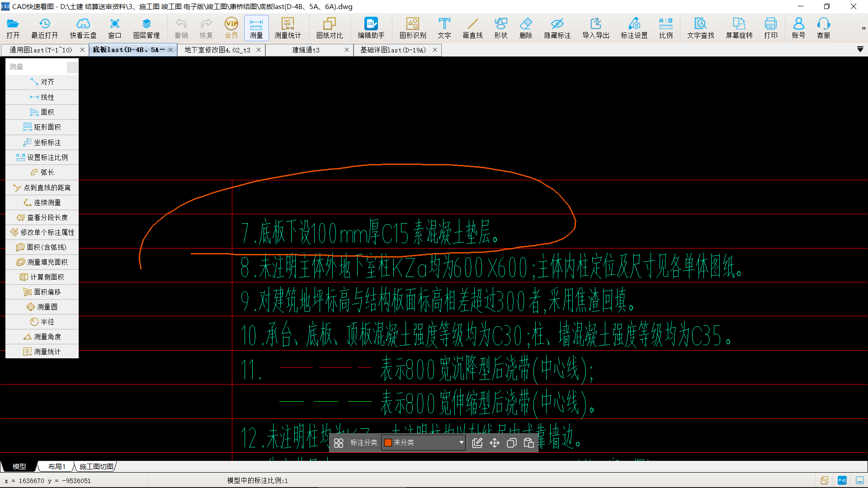Select the 画直线 draw line tool

coord(473,28)
